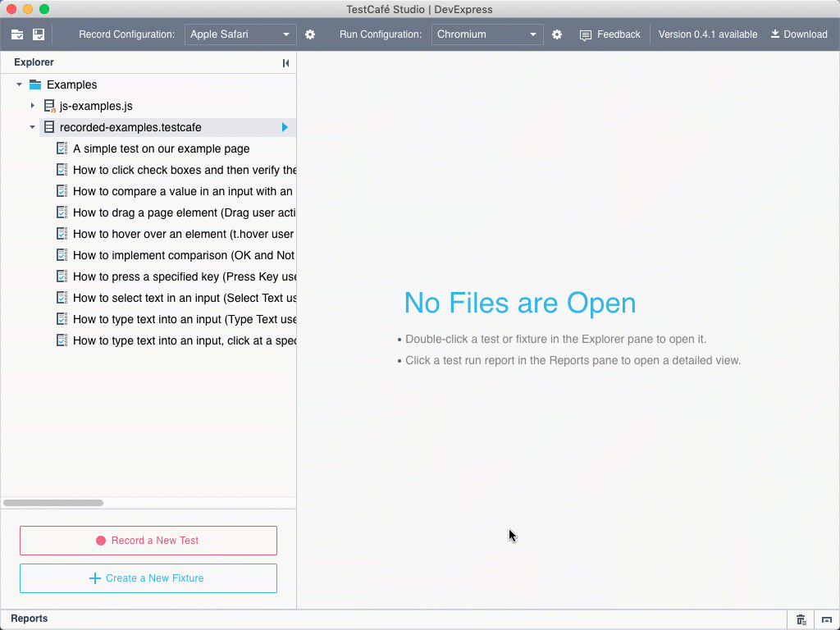Click the icon of the 'type text into an input, click at' test
The height and width of the screenshot is (630, 840).
(x=62, y=340)
